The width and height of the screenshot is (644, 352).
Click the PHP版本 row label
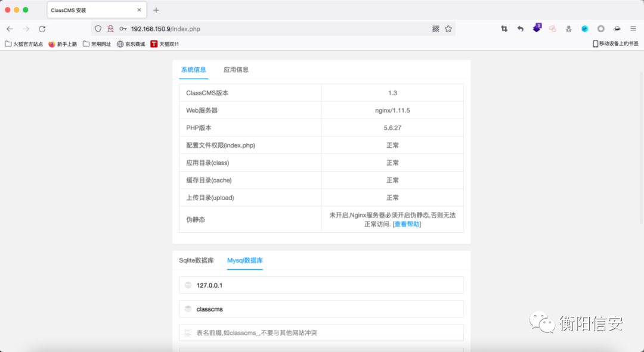point(199,128)
